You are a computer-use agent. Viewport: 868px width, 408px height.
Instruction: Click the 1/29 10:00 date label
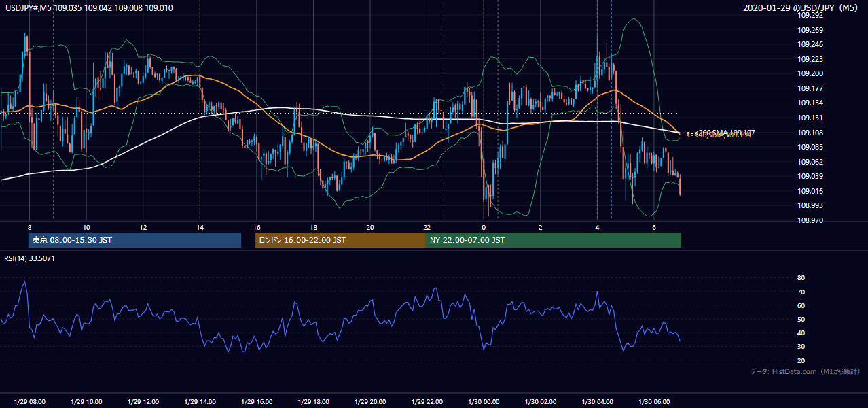pyautogui.click(x=86, y=401)
